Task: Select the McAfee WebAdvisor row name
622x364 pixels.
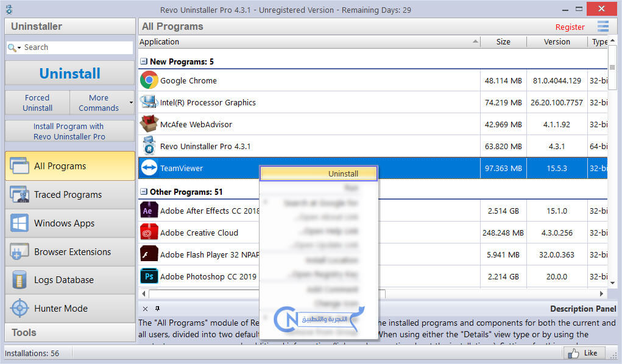Action: (196, 124)
